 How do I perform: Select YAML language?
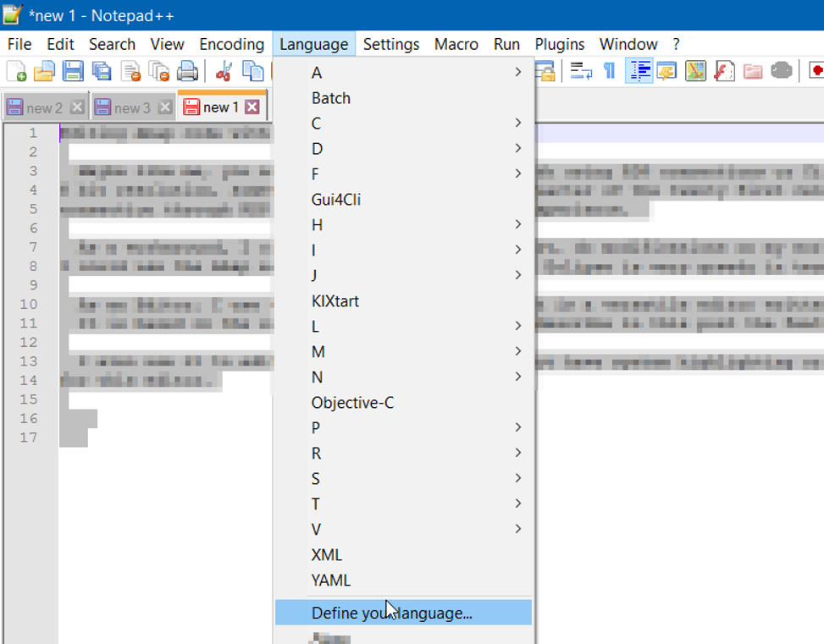403,580
